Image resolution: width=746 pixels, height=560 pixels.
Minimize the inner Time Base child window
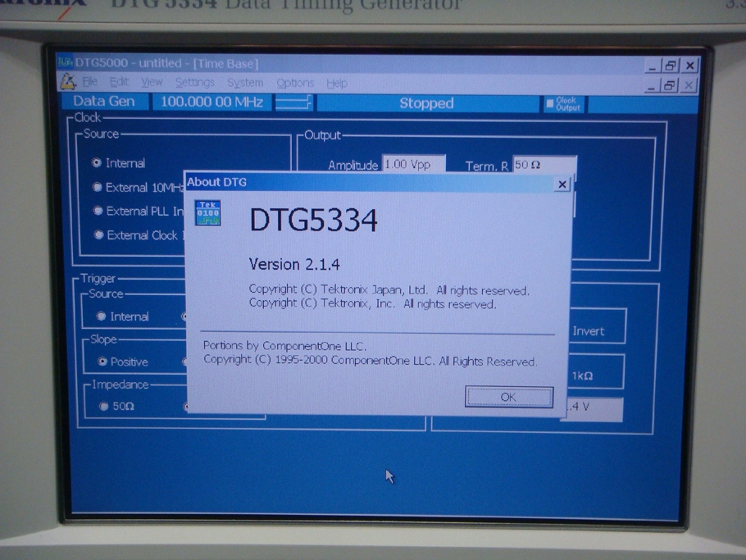651,85
